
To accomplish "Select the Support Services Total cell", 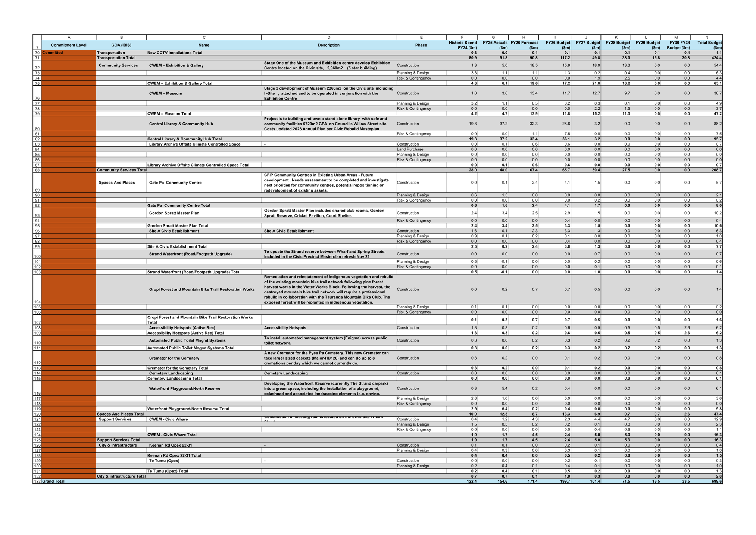I will [118, 440].
